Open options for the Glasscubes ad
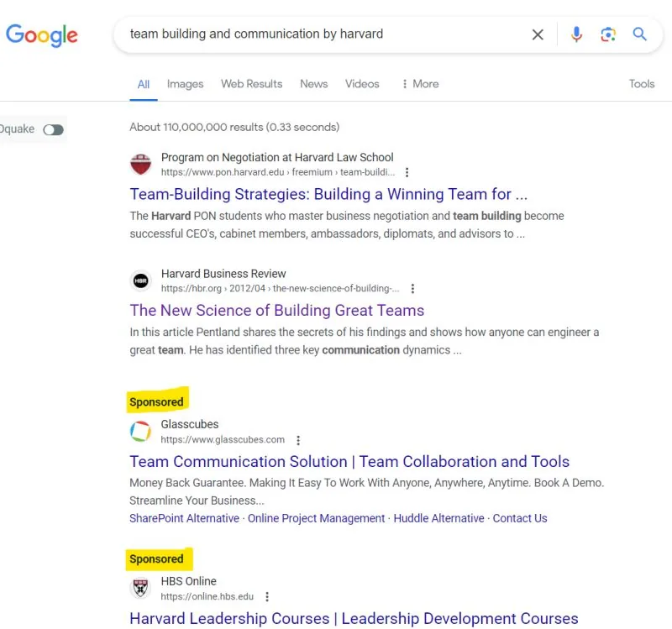 tap(298, 440)
